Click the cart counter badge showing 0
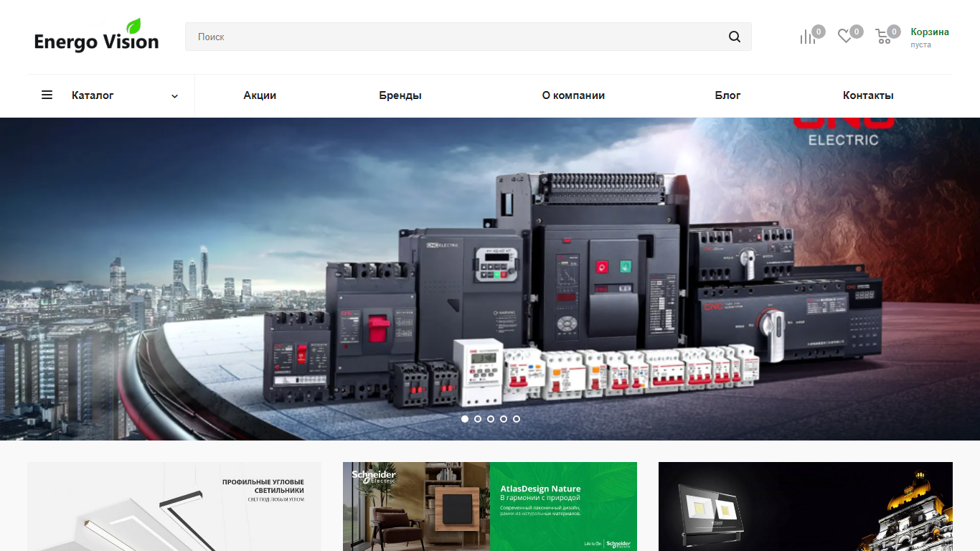The image size is (980, 551). point(894,32)
